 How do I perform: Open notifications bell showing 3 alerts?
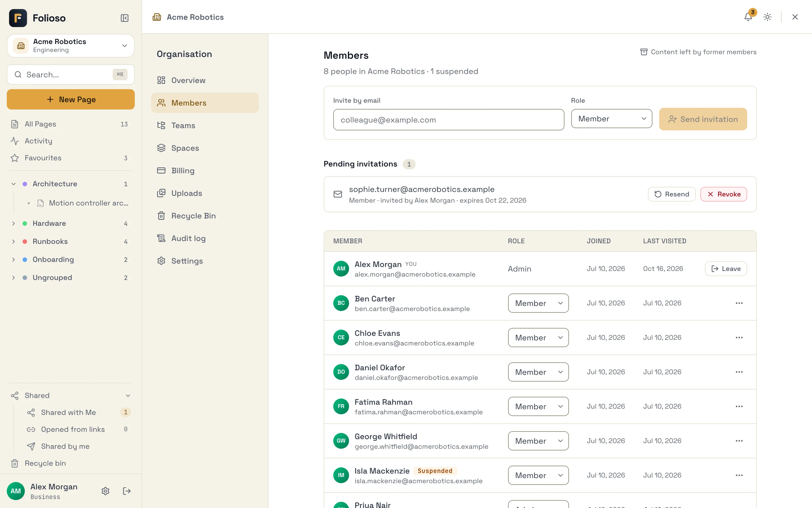[748, 16]
